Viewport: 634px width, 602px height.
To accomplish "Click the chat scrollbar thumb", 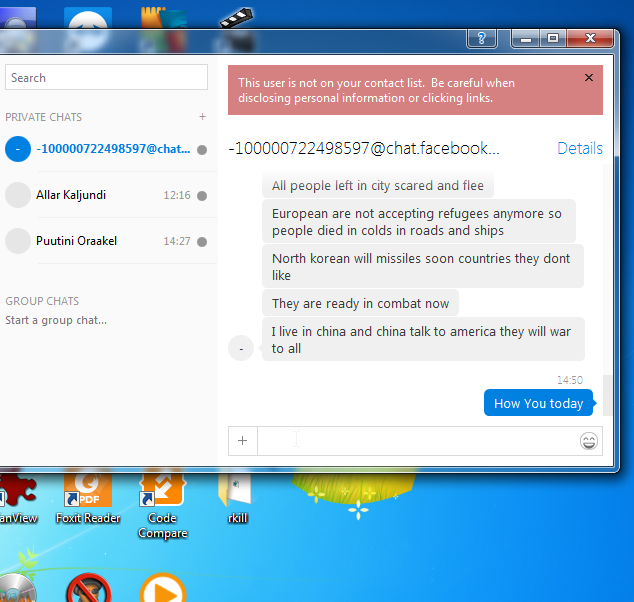I will tap(607, 395).
